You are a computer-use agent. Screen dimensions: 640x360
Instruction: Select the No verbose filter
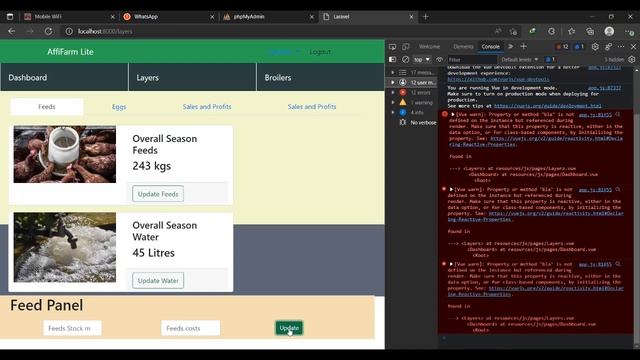[x=418, y=122]
